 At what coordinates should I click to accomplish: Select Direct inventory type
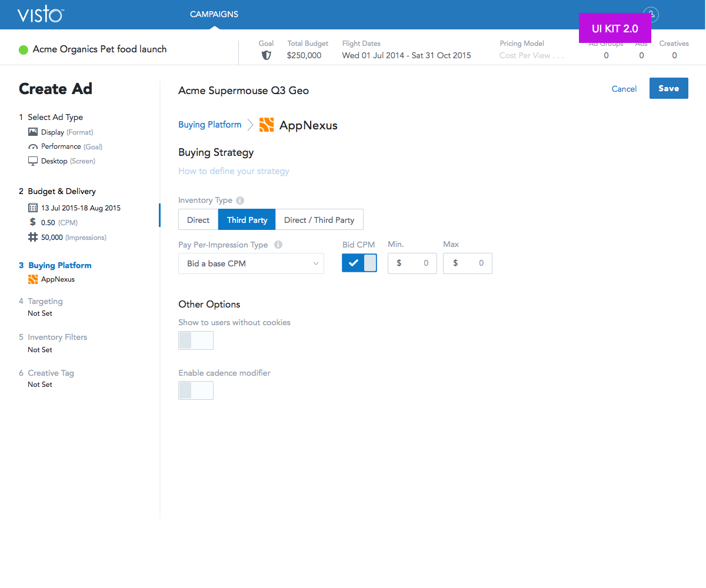(x=198, y=220)
